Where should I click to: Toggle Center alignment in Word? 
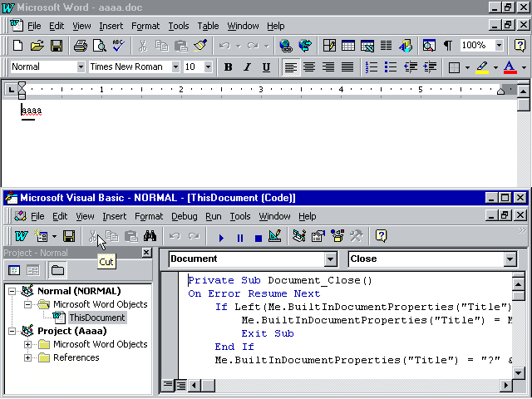(x=309, y=67)
